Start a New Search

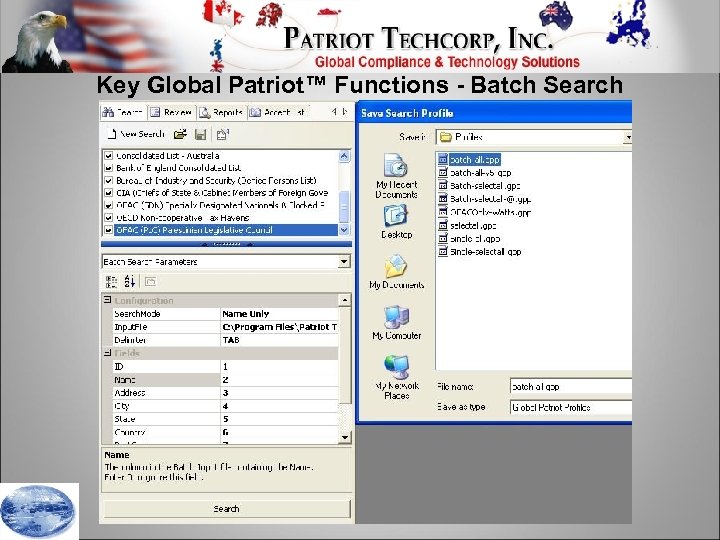point(135,134)
